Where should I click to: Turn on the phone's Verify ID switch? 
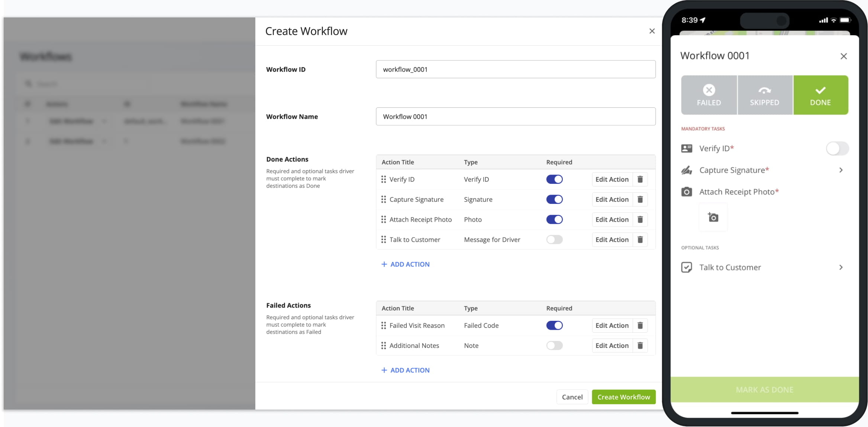837,149
